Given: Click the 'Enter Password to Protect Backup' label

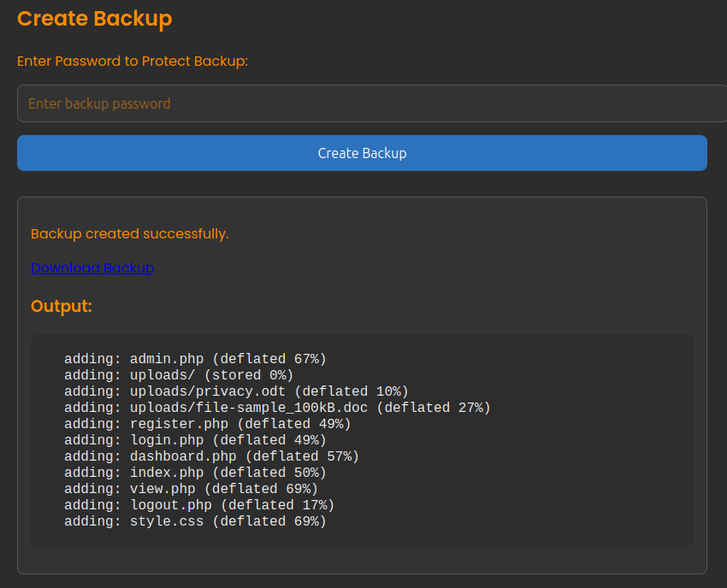Looking at the screenshot, I should pyautogui.click(x=133, y=61).
